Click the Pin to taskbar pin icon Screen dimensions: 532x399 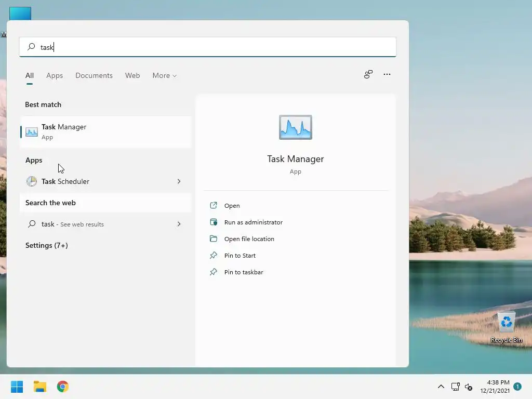click(214, 272)
